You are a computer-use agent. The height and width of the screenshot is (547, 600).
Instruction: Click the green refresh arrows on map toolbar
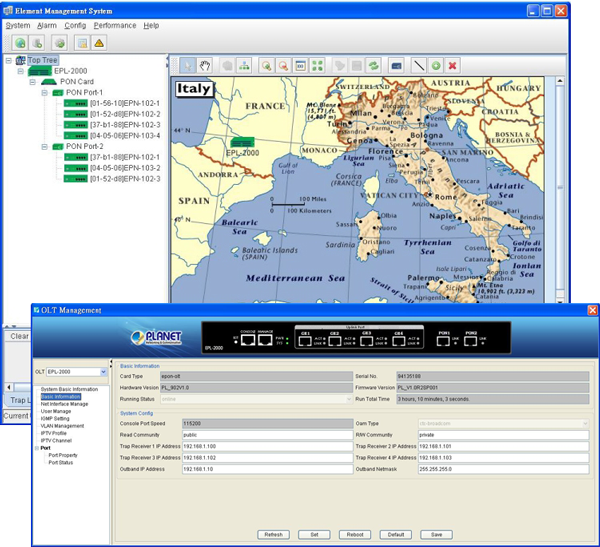373,66
